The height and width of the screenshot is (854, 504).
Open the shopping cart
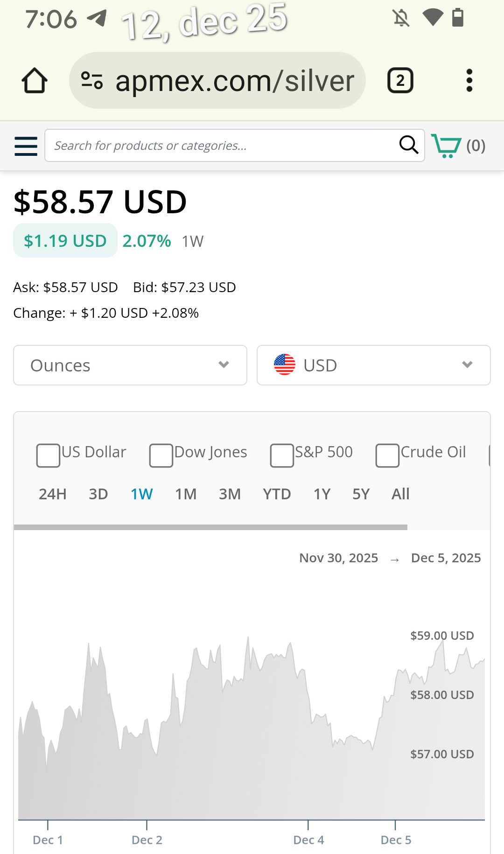point(458,146)
